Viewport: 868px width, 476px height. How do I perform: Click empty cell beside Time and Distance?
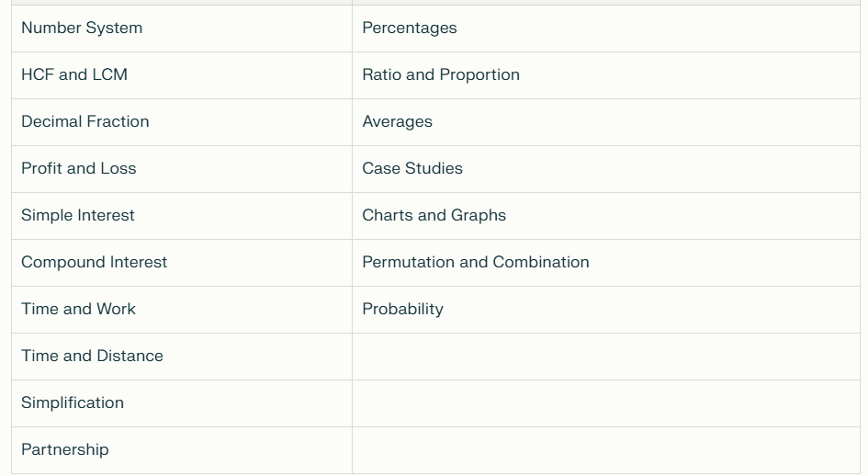click(606, 357)
